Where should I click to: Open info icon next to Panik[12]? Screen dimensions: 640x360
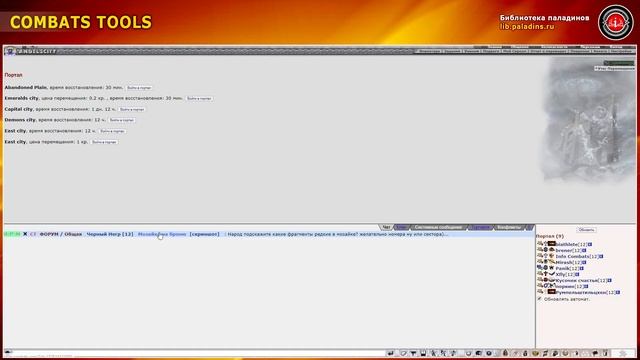[582, 269]
